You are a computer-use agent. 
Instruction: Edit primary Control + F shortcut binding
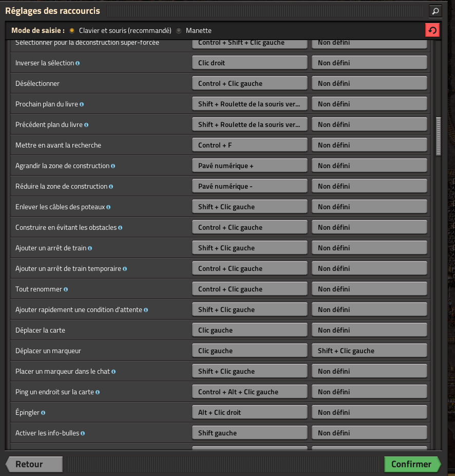(x=250, y=145)
